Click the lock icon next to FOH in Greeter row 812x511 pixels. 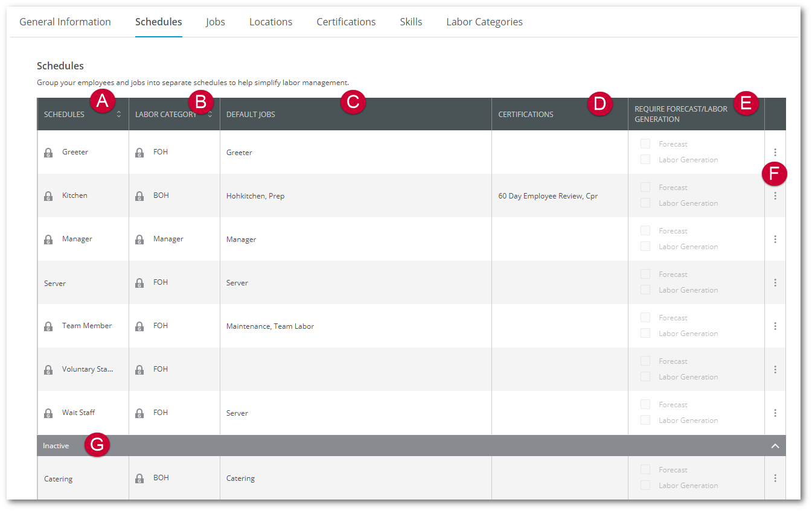(139, 153)
